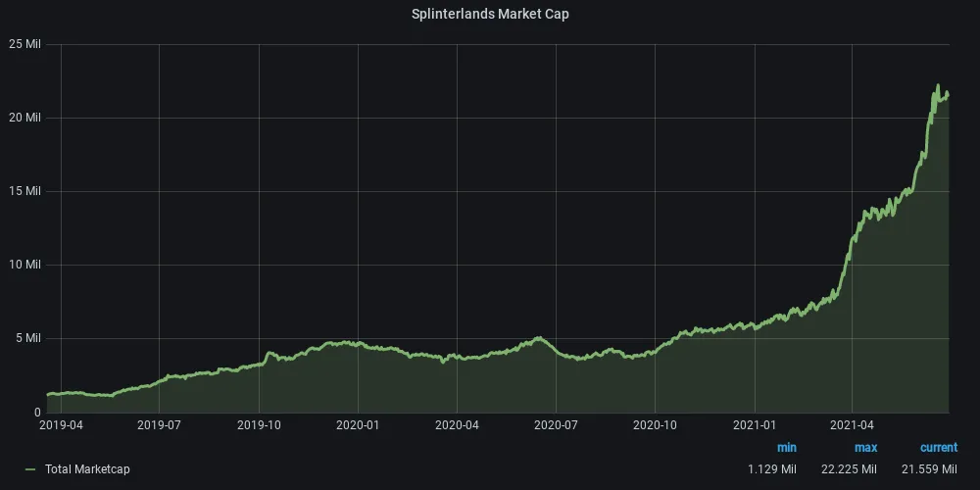
Task: Click the market cap peak near 22 Mil
Action: pyautogui.click(x=938, y=85)
